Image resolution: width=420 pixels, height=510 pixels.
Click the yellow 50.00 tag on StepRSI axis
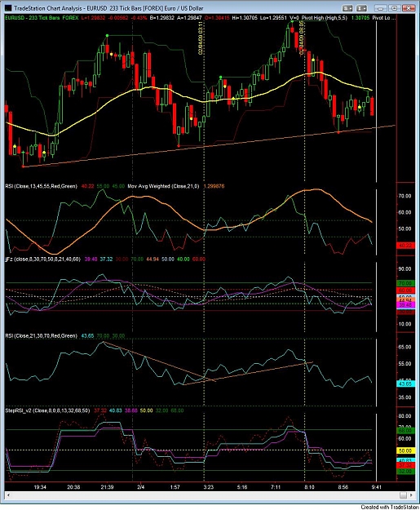405,450
